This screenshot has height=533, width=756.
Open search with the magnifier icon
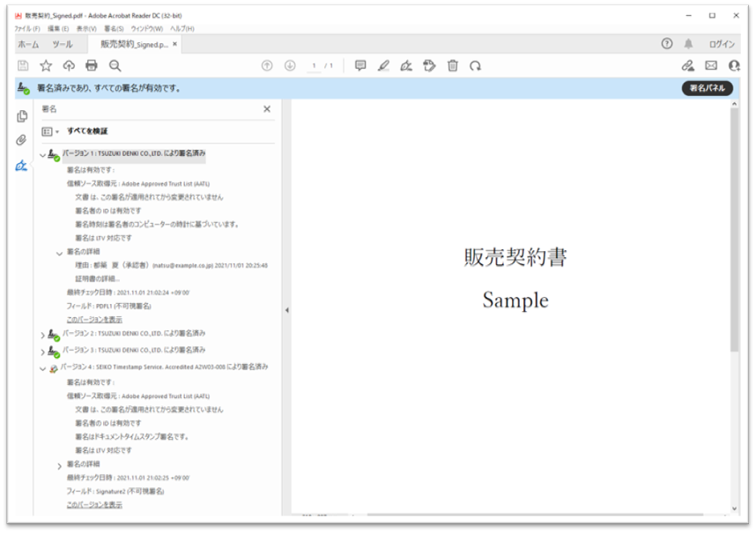pyautogui.click(x=116, y=65)
